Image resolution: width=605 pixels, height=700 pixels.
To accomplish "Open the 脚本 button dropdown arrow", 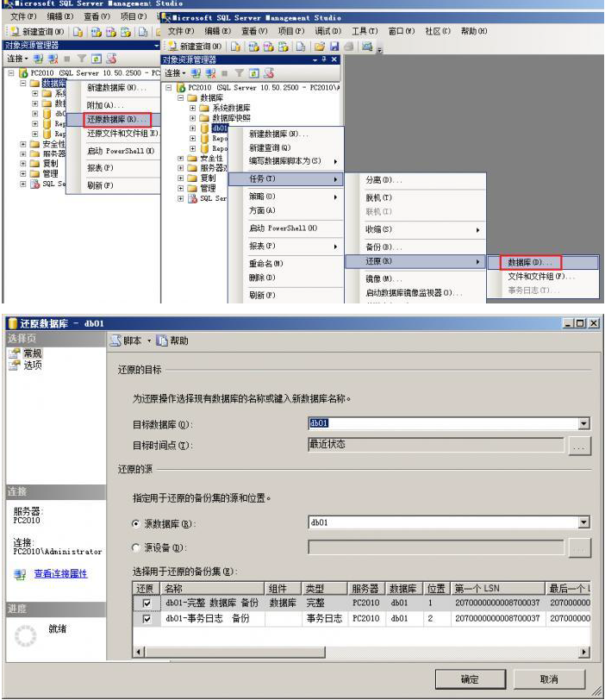I will pyautogui.click(x=149, y=341).
